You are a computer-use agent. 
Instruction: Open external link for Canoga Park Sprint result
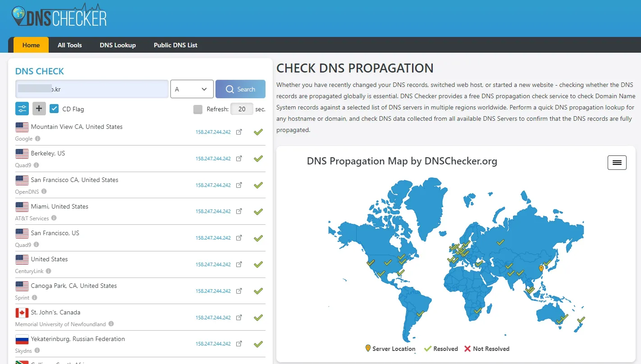pos(239,291)
